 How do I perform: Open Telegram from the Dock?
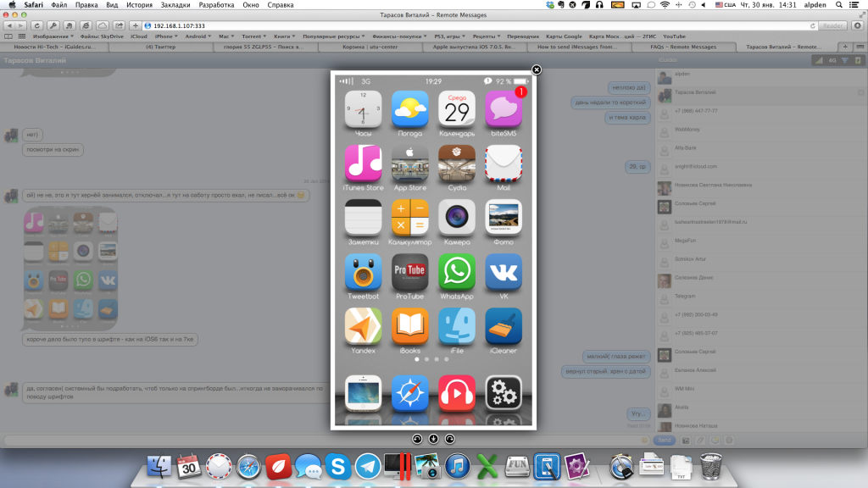367,466
